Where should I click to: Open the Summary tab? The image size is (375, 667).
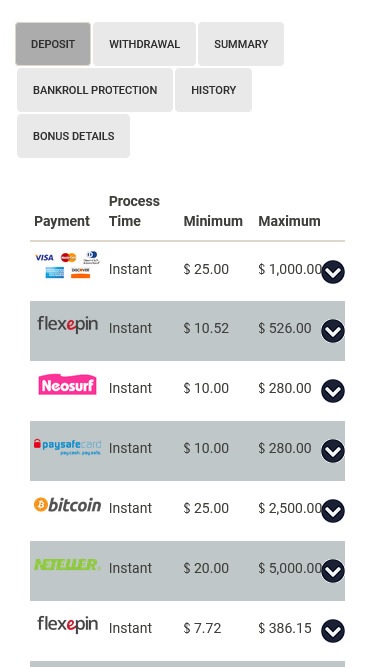[x=241, y=44]
